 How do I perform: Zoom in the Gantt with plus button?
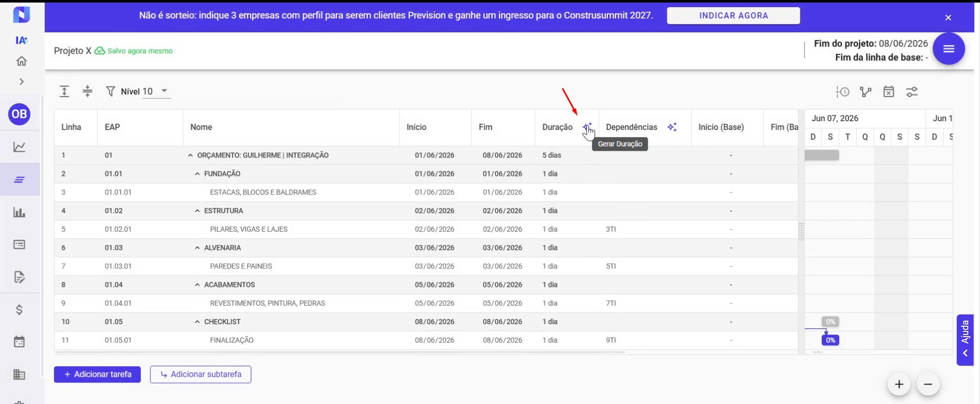(899, 384)
